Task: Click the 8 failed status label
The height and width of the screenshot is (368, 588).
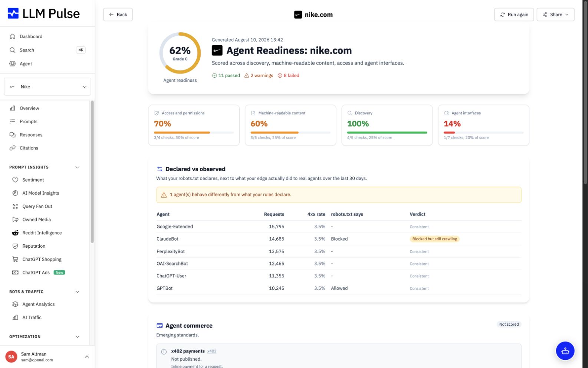Action: [x=288, y=75]
